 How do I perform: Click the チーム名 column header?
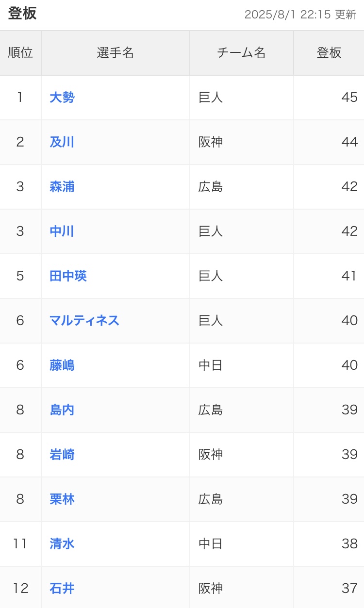[x=242, y=53]
